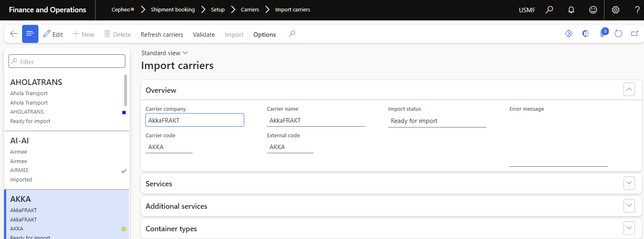
Task: Open the notifications bell
Action: click(571, 10)
